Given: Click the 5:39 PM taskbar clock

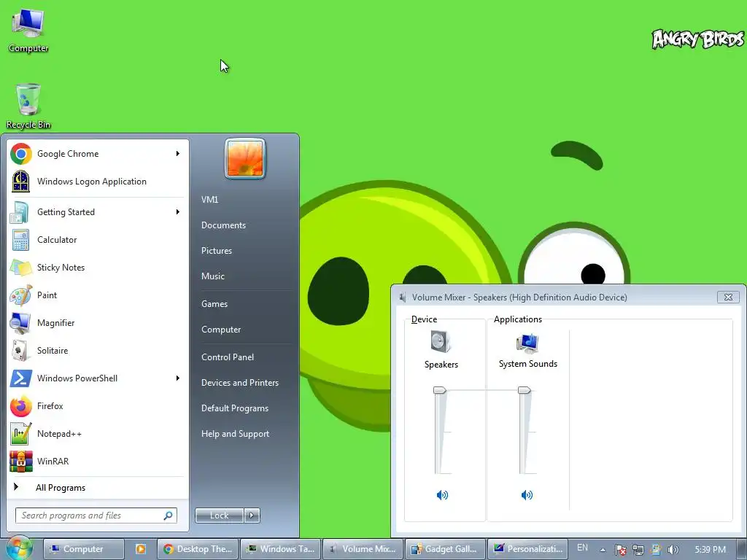Looking at the screenshot, I should tap(710, 550).
